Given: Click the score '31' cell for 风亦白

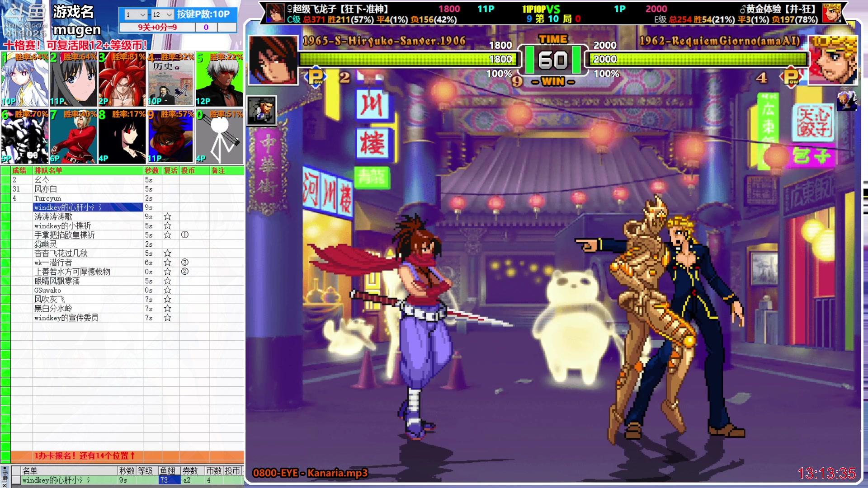Looking at the screenshot, I should (x=22, y=189).
